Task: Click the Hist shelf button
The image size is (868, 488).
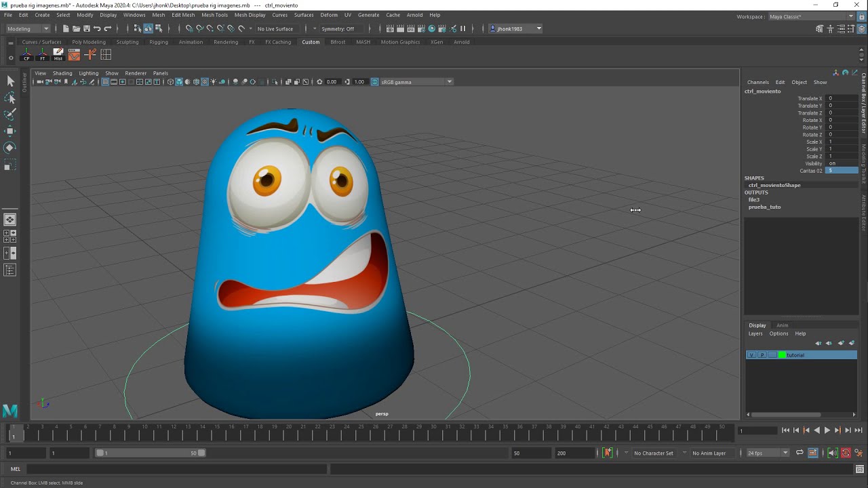Action: (58, 55)
